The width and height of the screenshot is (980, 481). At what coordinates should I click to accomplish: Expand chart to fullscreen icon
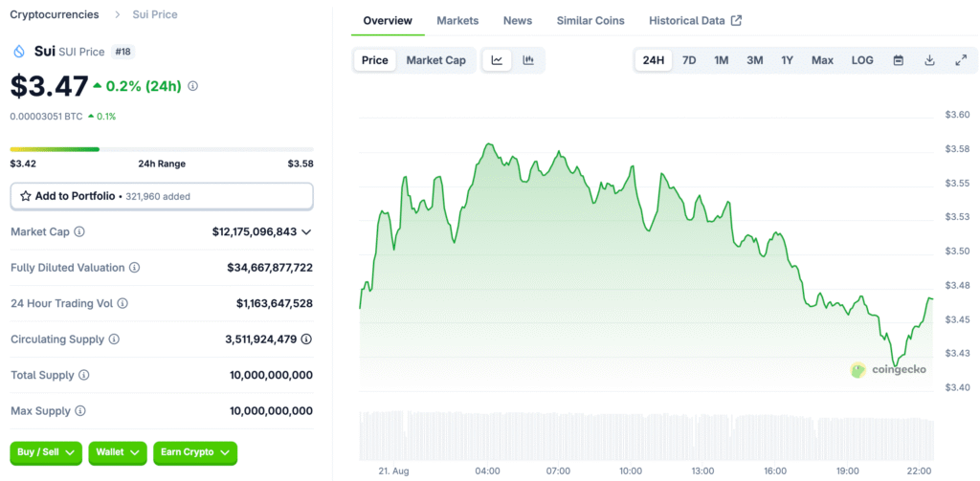click(x=961, y=60)
